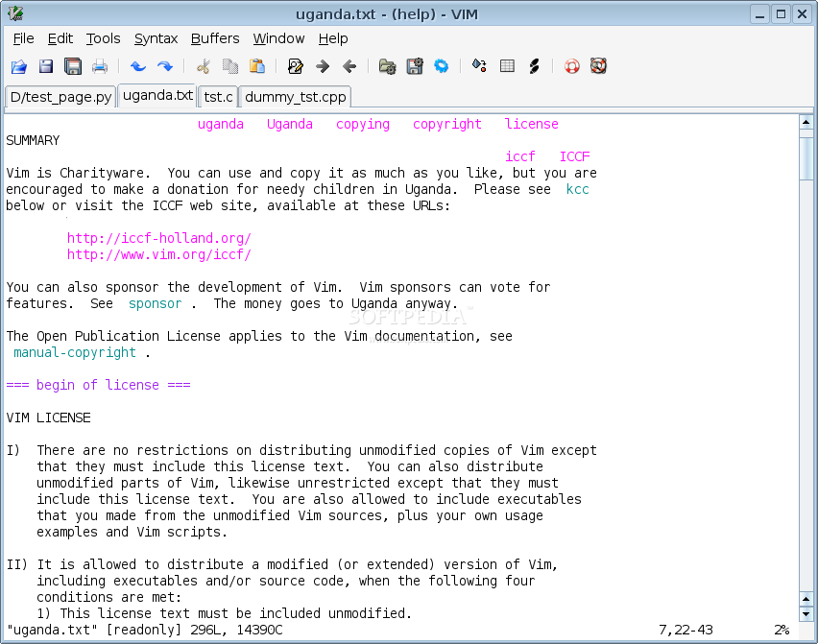Cut selection with the scissors icon
Image resolution: width=818 pixels, height=644 pixels.
click(x=203, y=66)
